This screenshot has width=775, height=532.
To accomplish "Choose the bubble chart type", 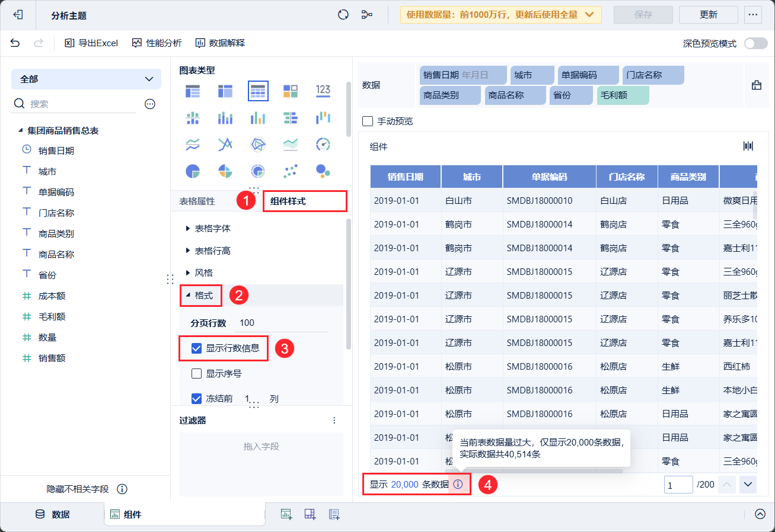I will coord(323,171).
